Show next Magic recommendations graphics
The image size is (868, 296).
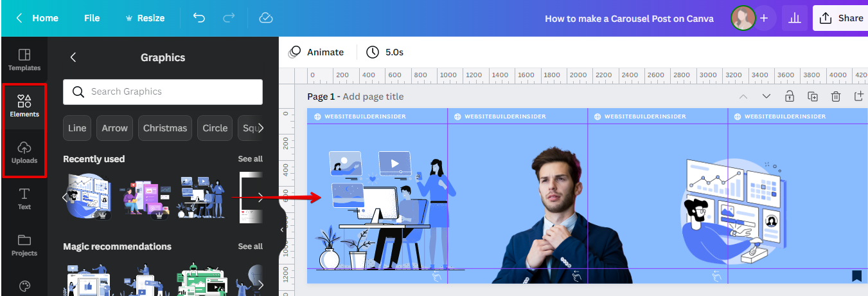click(x=260, y=284)
